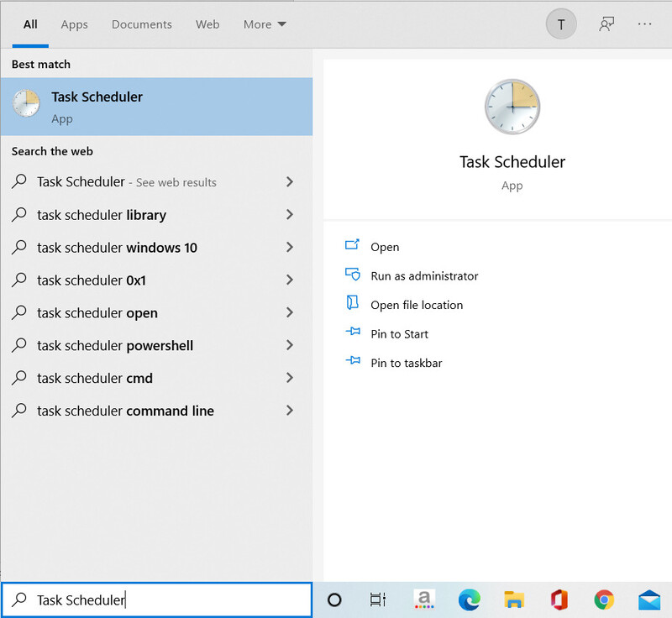The image size is (672, 618).
Task: Click the Open action label
Action: (385, 247)
